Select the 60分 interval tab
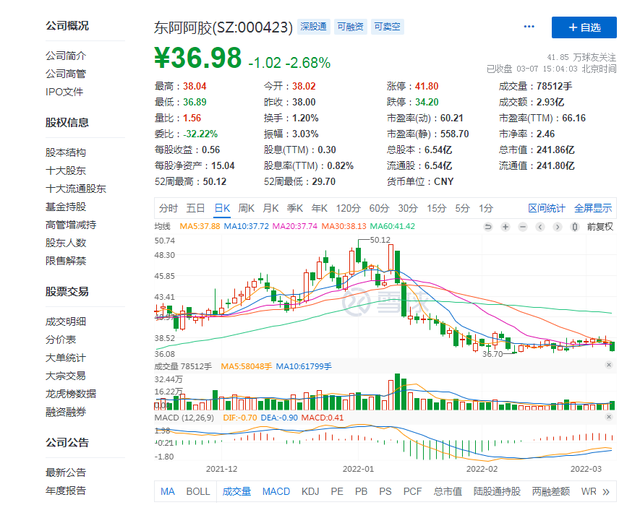The image size is (640, 505). [379, 209]
